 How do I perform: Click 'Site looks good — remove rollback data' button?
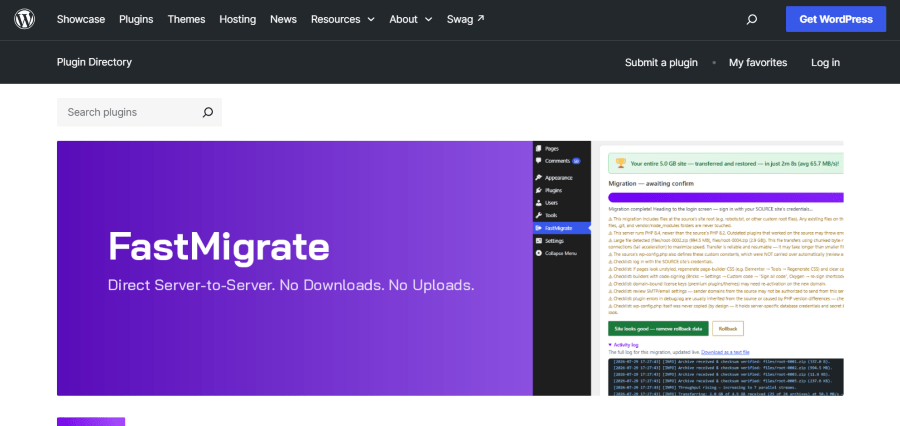click(x=658, y=328)
